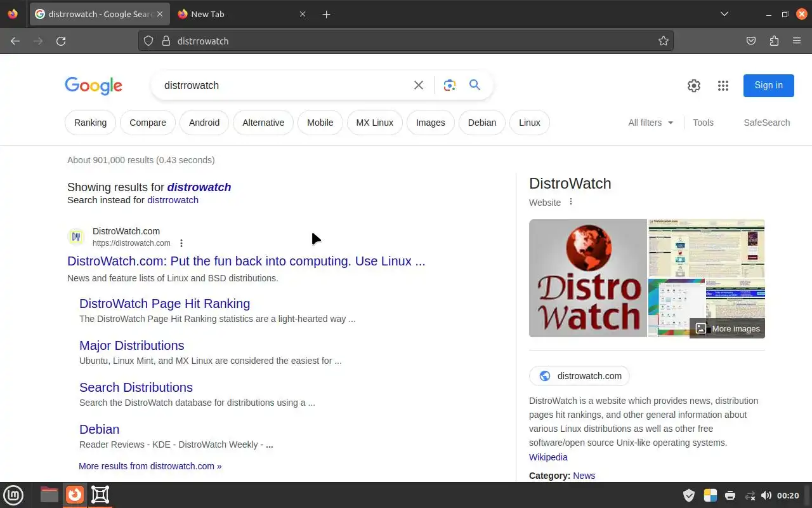812x508 pixels.
Task: Clear the Google search box with X
Action: 419,85
